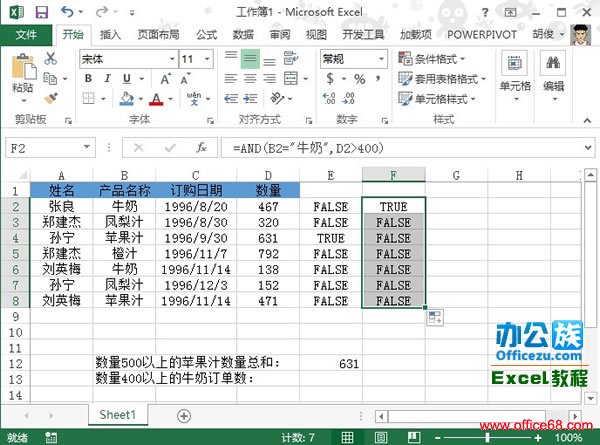Viewport: 600px width, 445px height.
Task: Switch to Normal view in status bar
Action: (x=347, y=437)
